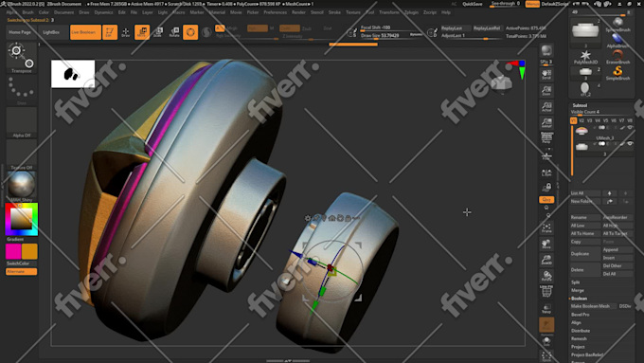
Task: Click the BPR render sphere icon
Action: [546, 50]
